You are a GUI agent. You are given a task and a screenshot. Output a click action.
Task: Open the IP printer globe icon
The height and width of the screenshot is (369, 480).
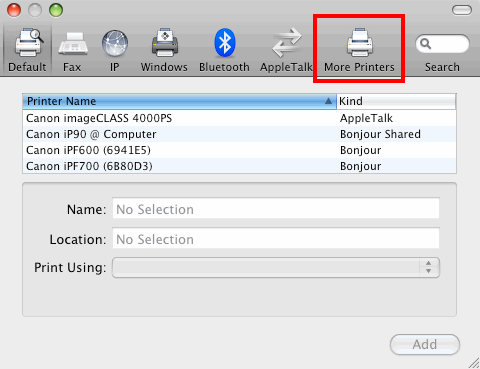[115, 43]
